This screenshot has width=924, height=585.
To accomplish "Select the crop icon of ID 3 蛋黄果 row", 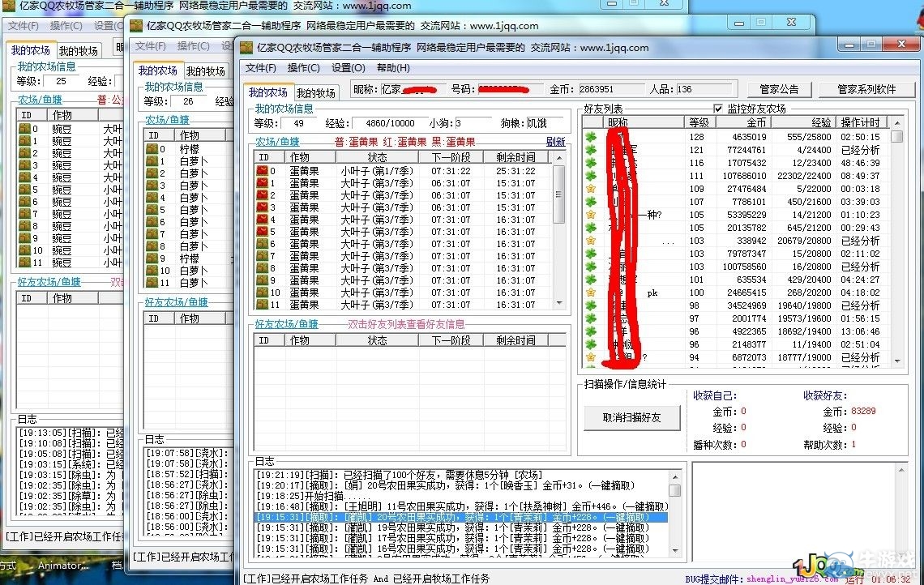I will [263, 207].
